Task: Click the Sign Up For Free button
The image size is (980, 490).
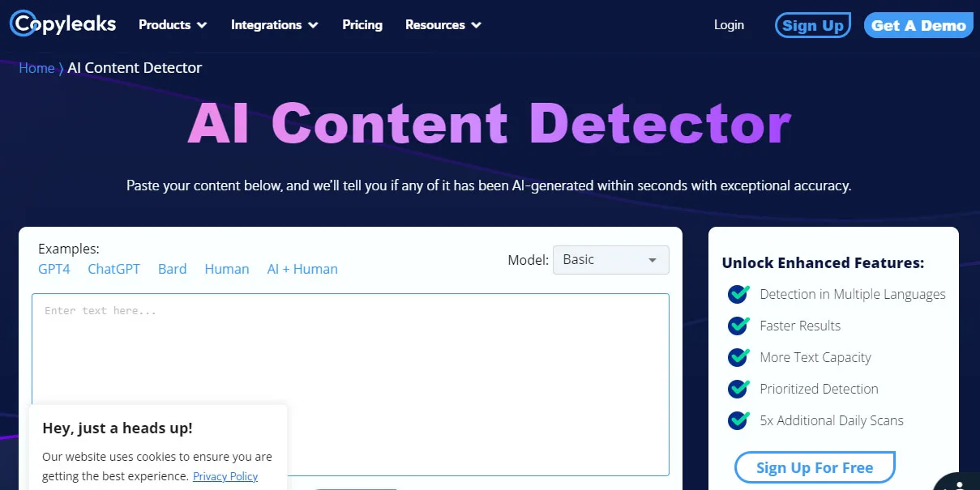Action: 815,467
